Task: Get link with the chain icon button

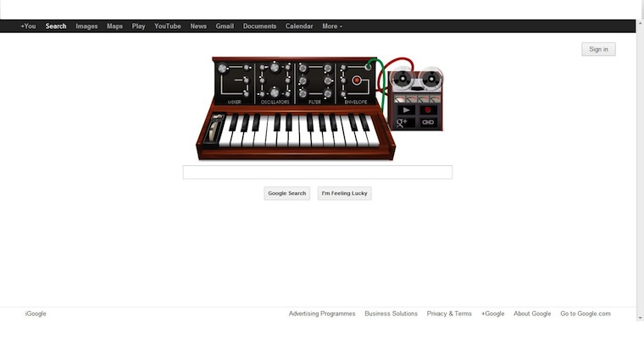Action: pyautogui.click(x=428, y=122)
